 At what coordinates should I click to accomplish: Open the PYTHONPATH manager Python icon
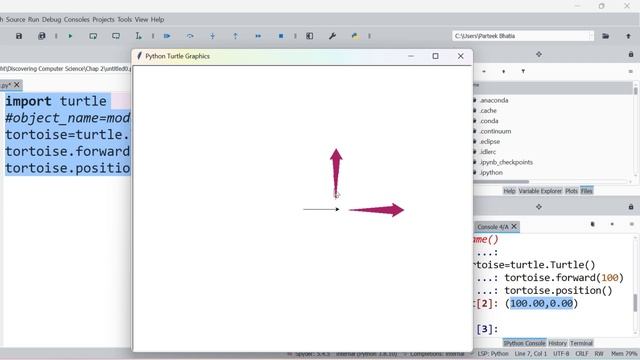(x=355, y=36)
